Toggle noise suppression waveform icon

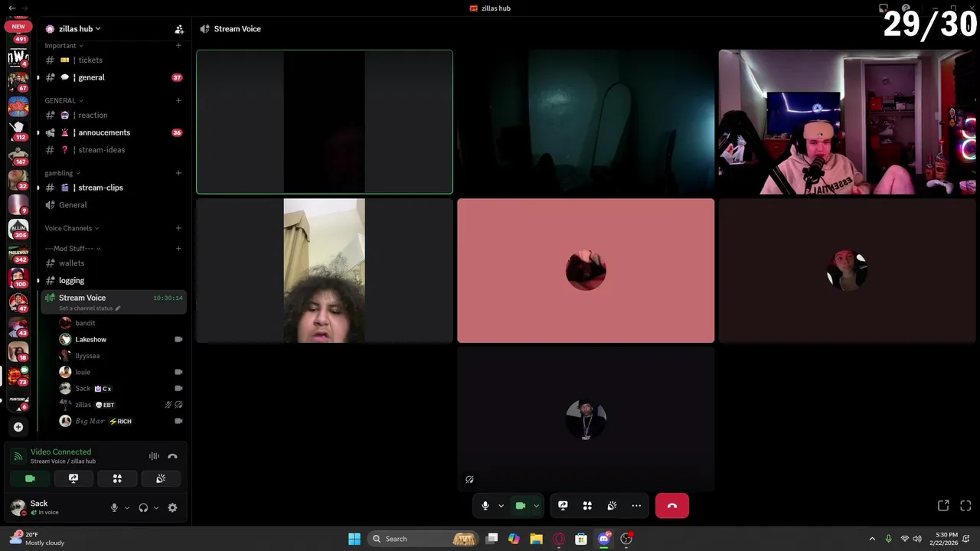coord(154,456)
